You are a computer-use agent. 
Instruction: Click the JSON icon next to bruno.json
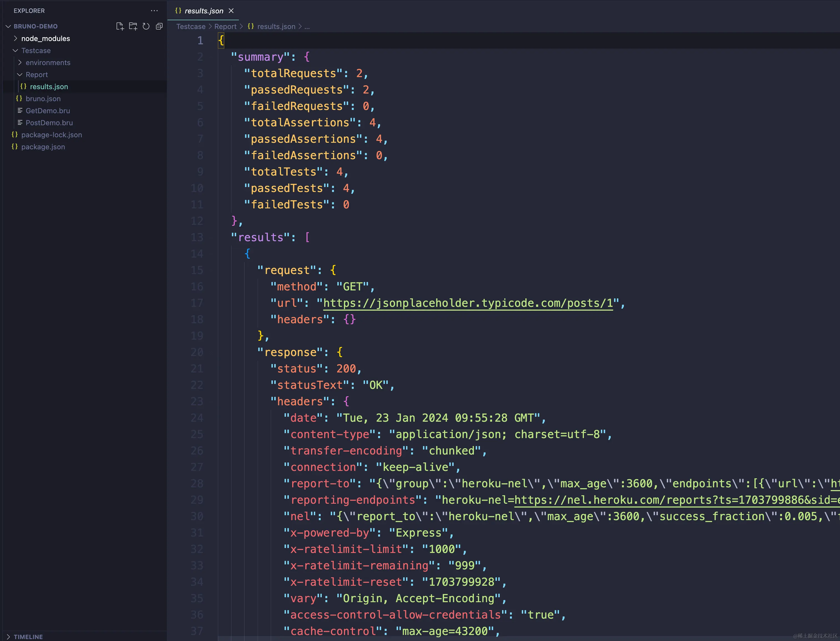19,99
